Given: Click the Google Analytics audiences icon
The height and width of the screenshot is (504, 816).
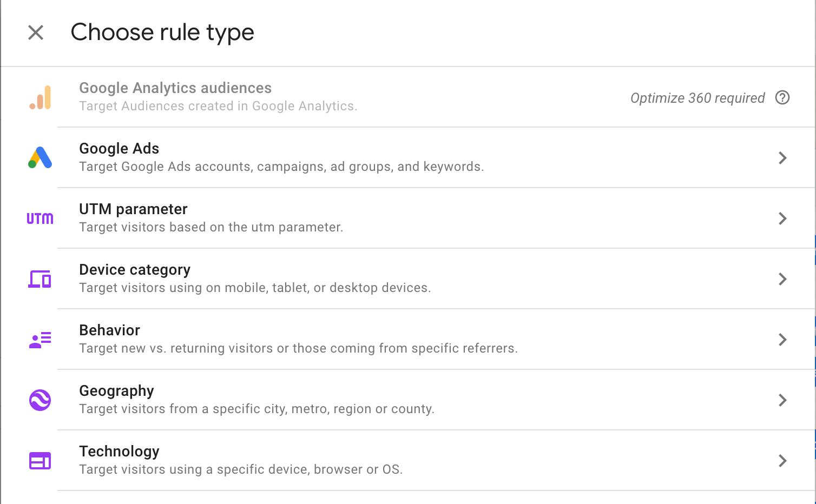Looking at the screenshot, I should pyautogui.click(x=40, y=98).
